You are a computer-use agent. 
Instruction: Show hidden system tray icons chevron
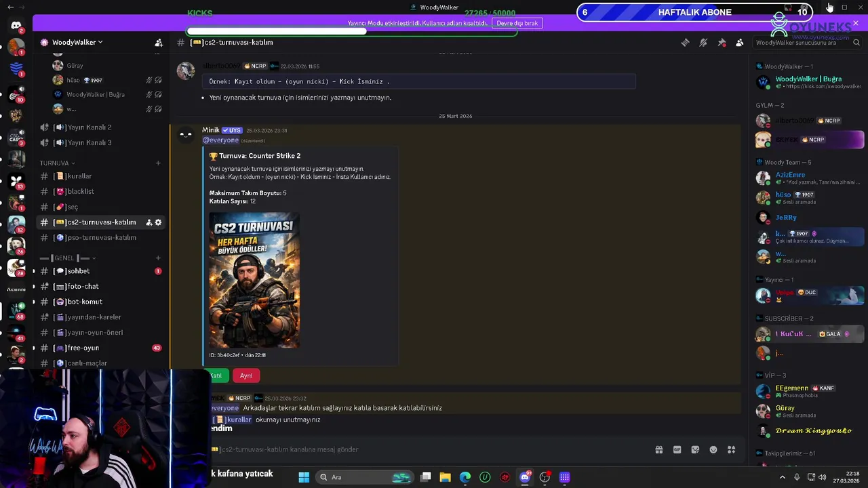coord(783,477)
